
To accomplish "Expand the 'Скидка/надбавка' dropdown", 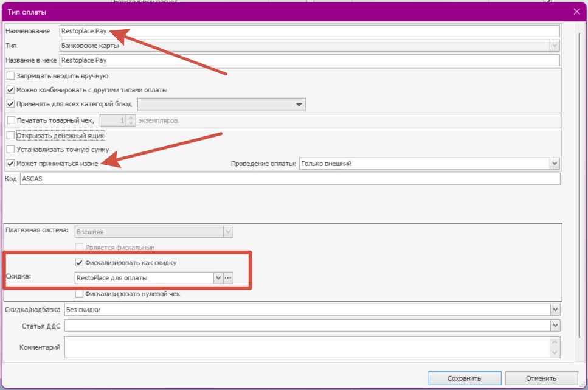I will 554,310.
